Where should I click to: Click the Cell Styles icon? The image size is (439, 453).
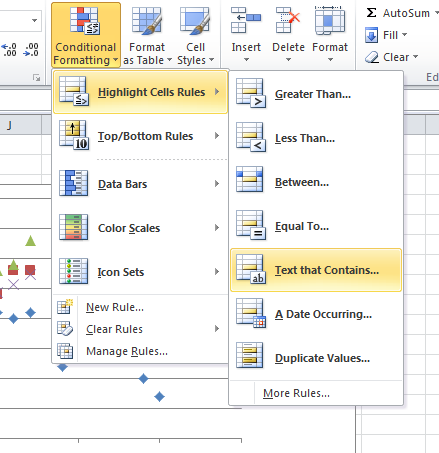click(x=195, y=21)
